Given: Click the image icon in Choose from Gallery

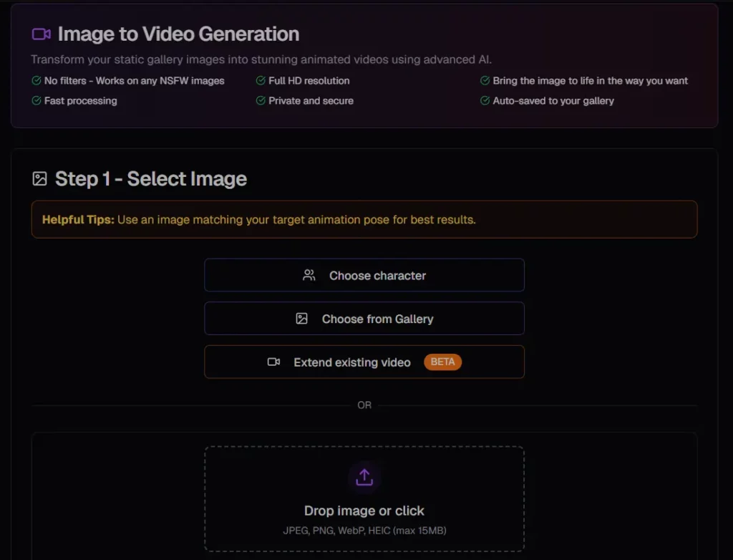Looking at the screenshot, I should [302, 319].
